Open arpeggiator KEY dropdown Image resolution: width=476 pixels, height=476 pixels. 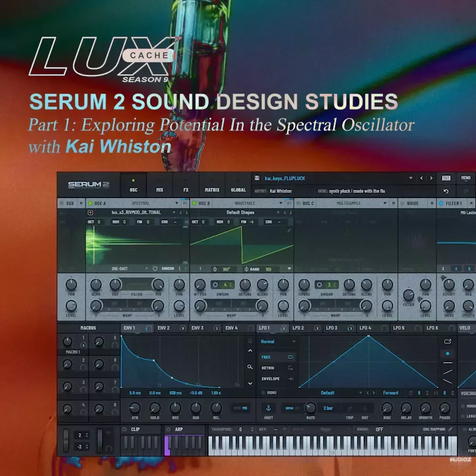pos(284,429)
